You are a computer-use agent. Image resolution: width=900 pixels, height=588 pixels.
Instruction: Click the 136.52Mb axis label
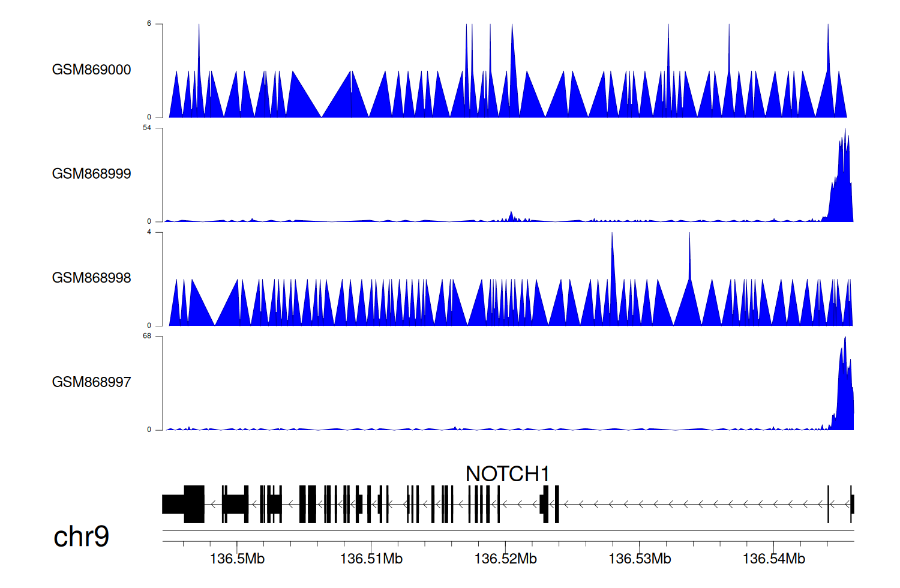coord(505,559)
